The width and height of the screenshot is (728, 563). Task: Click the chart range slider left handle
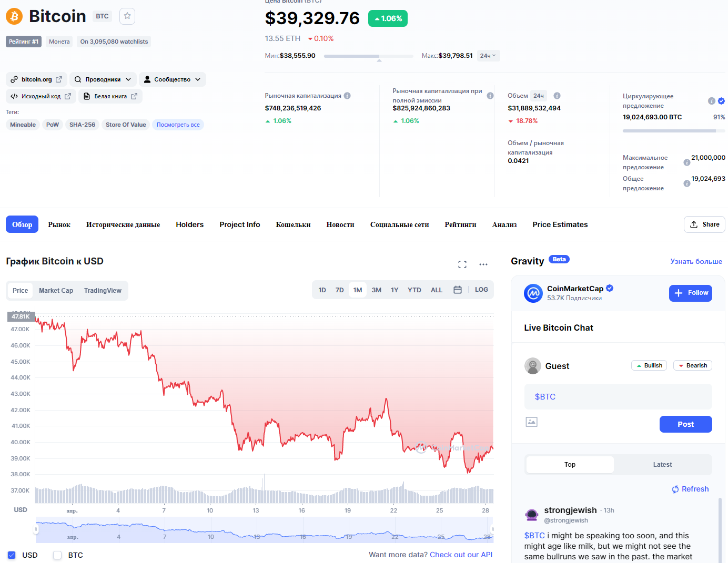pos(36,529)
